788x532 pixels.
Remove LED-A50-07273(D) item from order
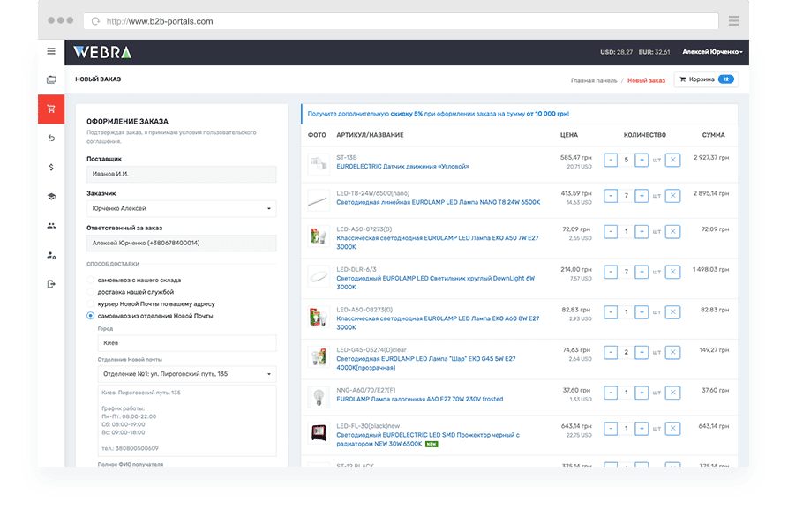tap(673, 231)
